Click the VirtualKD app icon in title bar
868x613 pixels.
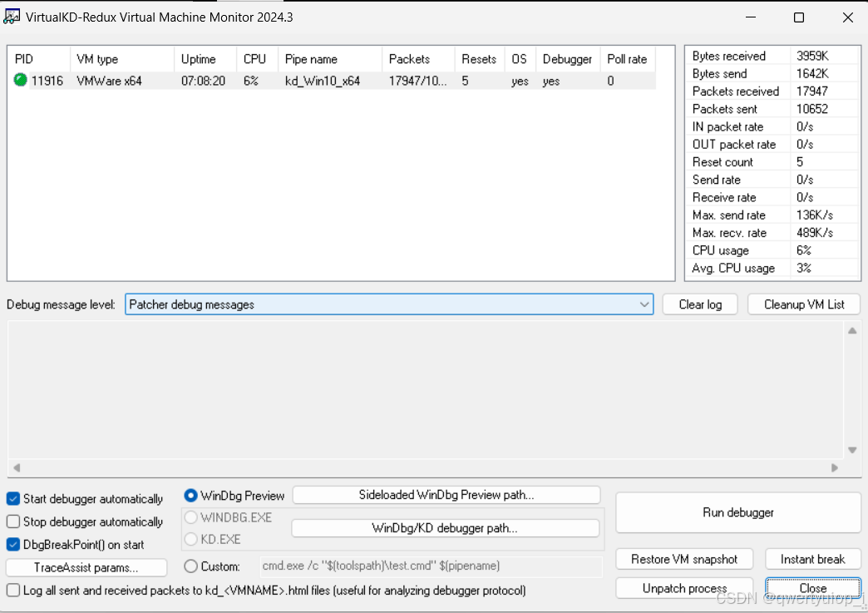pos(12,17)
